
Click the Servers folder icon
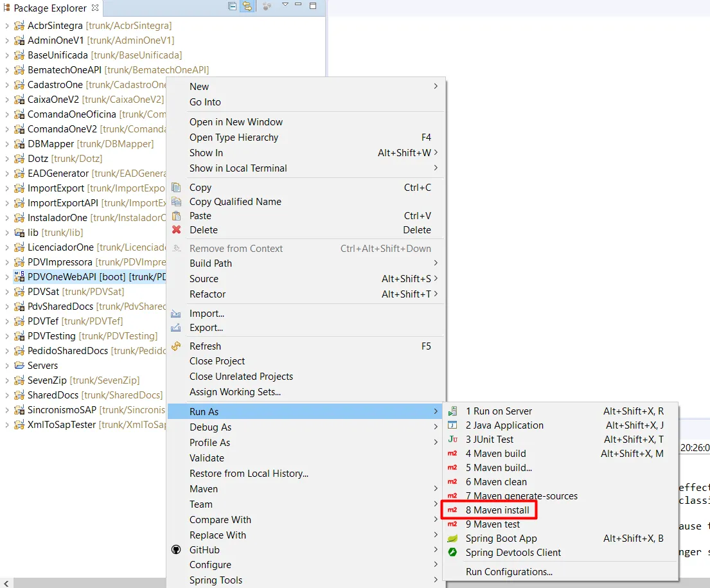point(19,365)
